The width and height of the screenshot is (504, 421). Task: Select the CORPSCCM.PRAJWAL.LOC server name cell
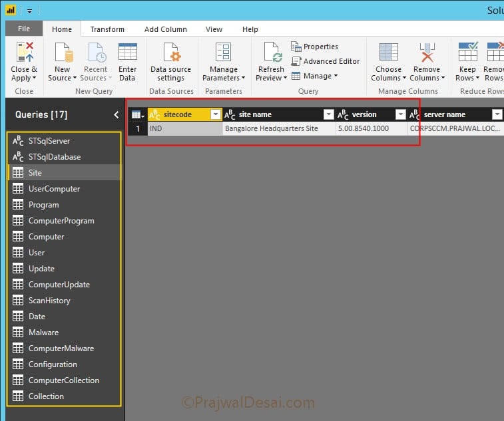[455, 128]
